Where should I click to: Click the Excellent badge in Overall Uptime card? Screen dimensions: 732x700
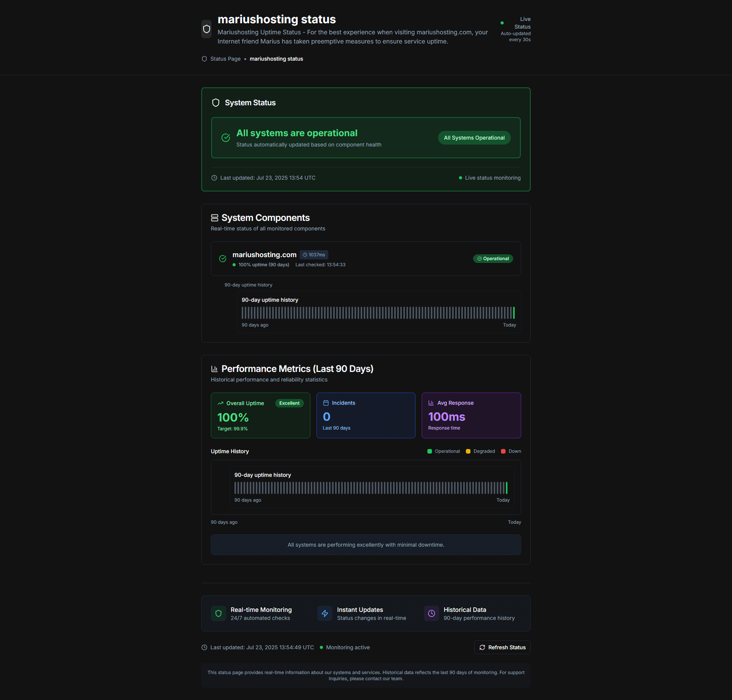[x=289, y=403]
